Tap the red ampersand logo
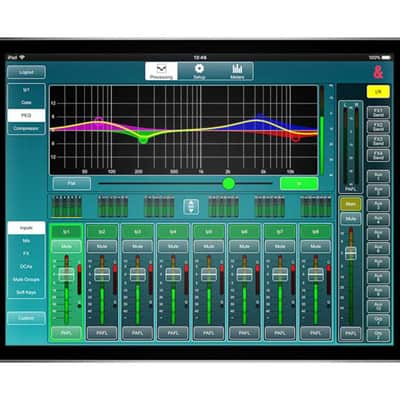The image size is (400, 400). point(378,72)
